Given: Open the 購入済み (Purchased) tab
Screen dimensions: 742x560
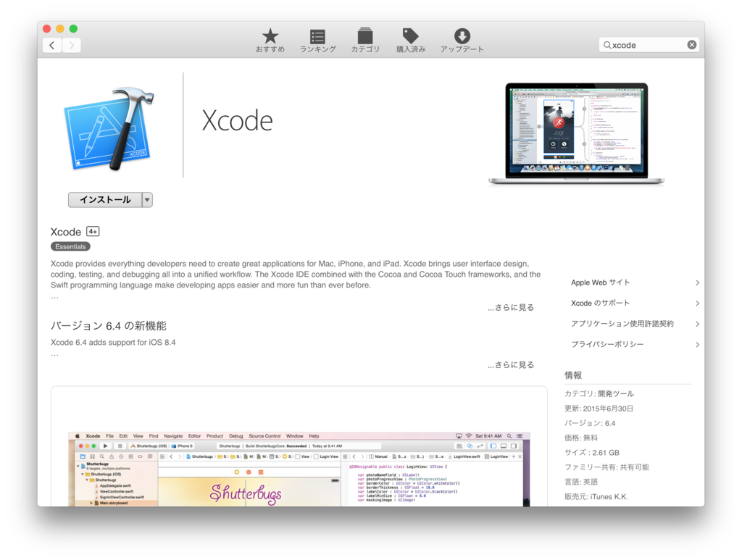Looking at the screenshot, I should click(411, 41).
